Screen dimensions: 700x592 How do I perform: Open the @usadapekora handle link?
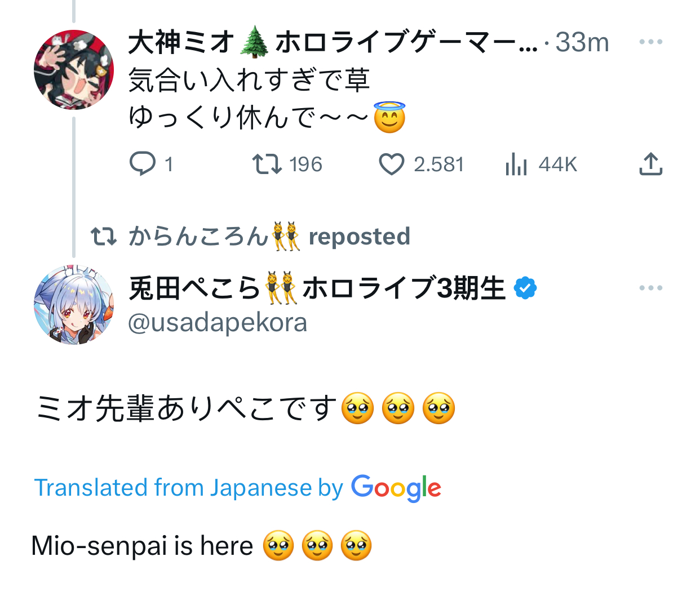point(218,323)
